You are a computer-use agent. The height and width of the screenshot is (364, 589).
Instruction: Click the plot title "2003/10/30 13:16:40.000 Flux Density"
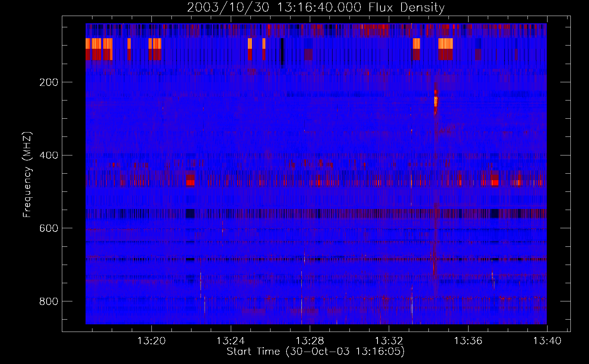(316, 7)
